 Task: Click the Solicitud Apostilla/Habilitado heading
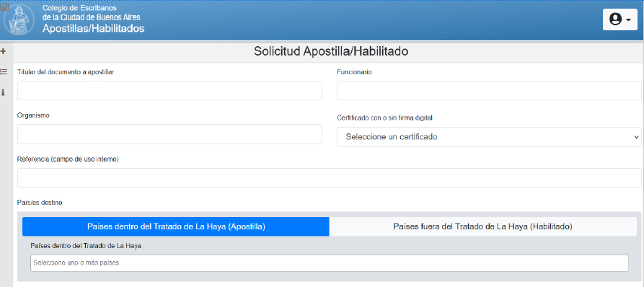pyautogui.click(x=331, y=51)
